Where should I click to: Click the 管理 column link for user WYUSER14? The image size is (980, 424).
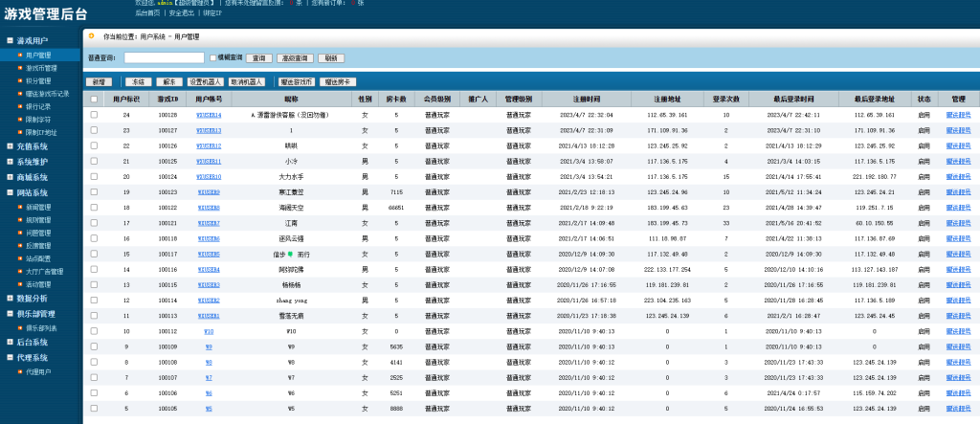click(958, 115)
